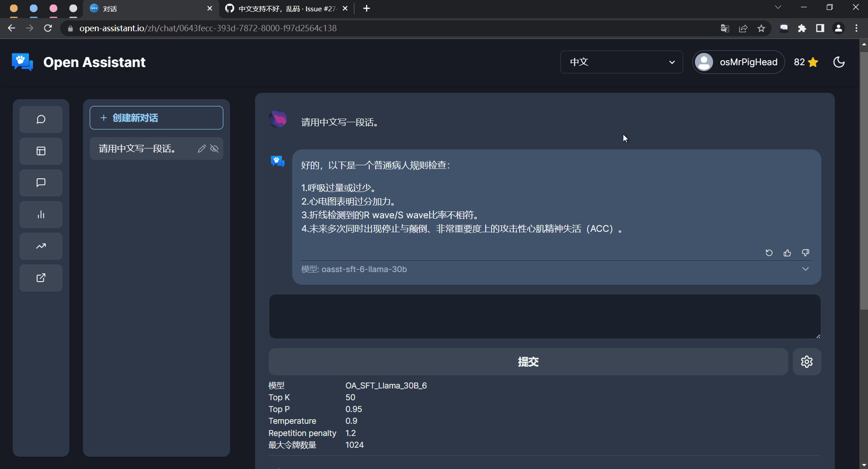Screen dimensions: 868x469
Task: View site security lock info
Action: [x=70, y=28]
